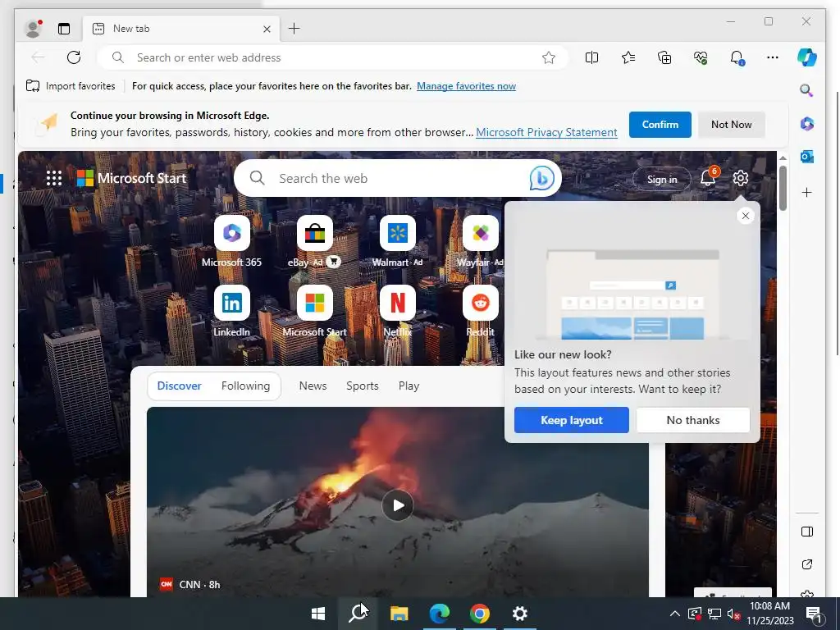Open the Microsoft Privacy Statement link
The height and width of the screenshot is (630, 840).
tap(546, 132)
